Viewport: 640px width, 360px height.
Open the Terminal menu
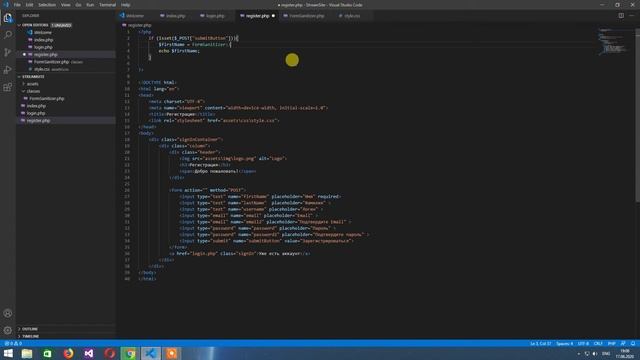point(107,5)
